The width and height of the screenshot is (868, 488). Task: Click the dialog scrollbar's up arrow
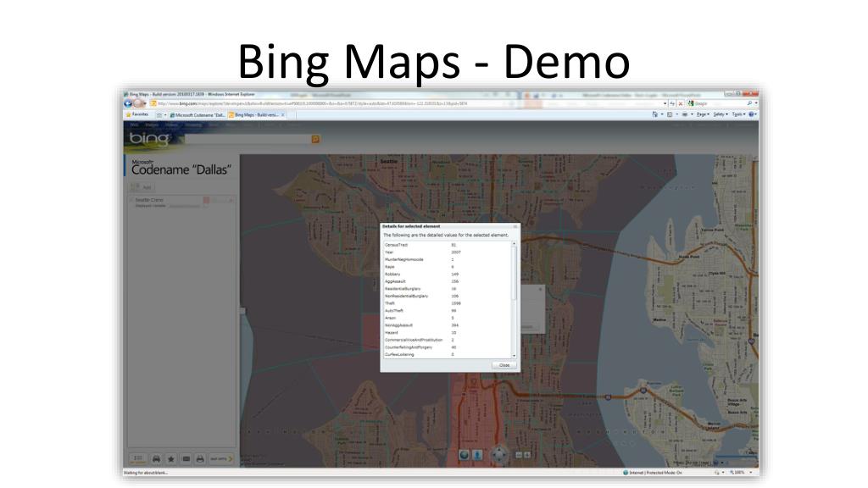point(514,243)
